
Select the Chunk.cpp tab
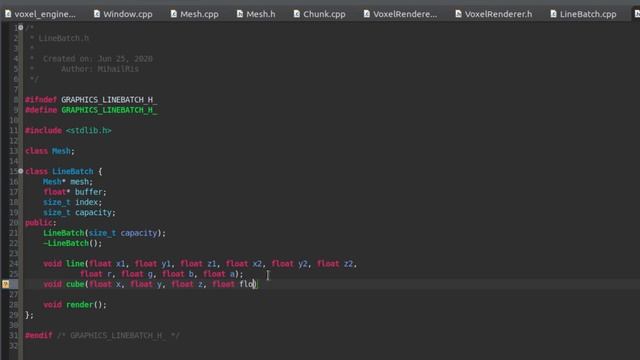coord(319,14)
